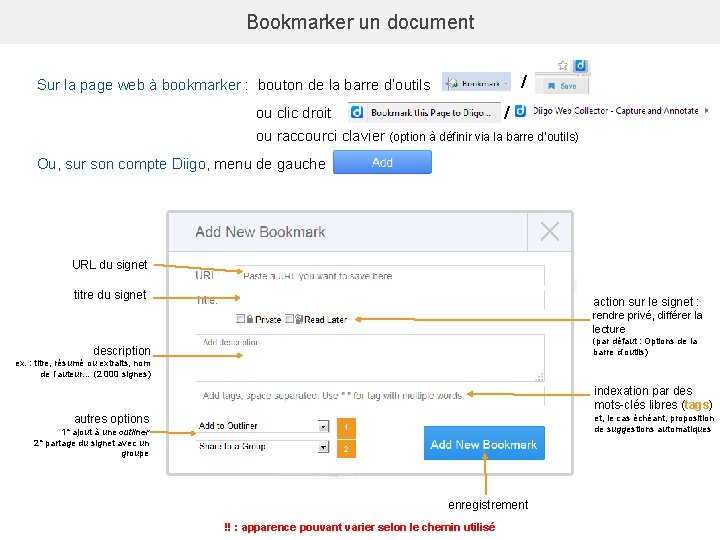The image size is (720, 540).
Task: Click the Add description text area
Action: [x=370, y=357]
